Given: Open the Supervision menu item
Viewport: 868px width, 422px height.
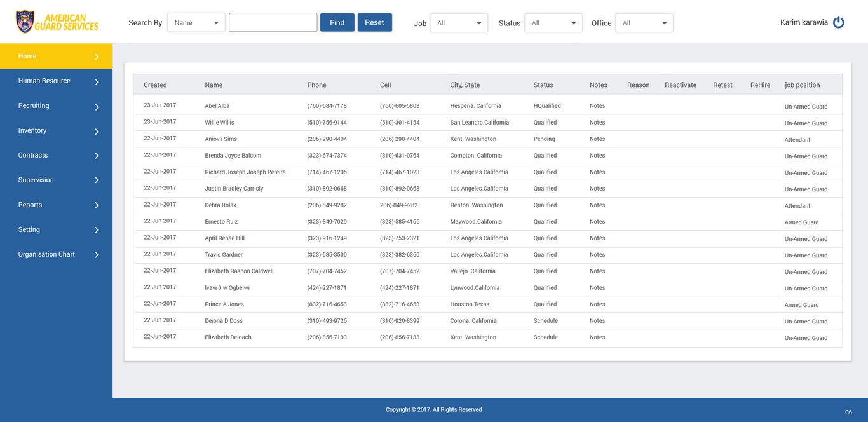Looking at the screenshot, I should pos(36,180).
